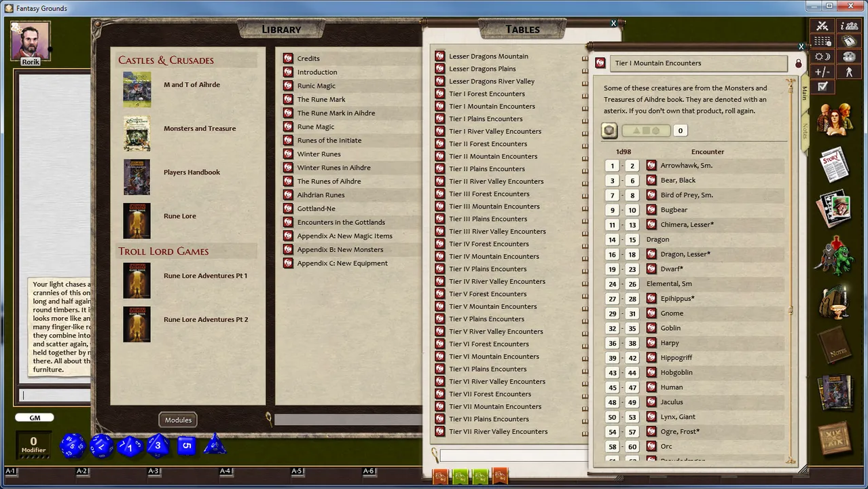868x489 pixels.
Task: Click the Tier I Mountain Encounters title field
Action: point(700,63)
